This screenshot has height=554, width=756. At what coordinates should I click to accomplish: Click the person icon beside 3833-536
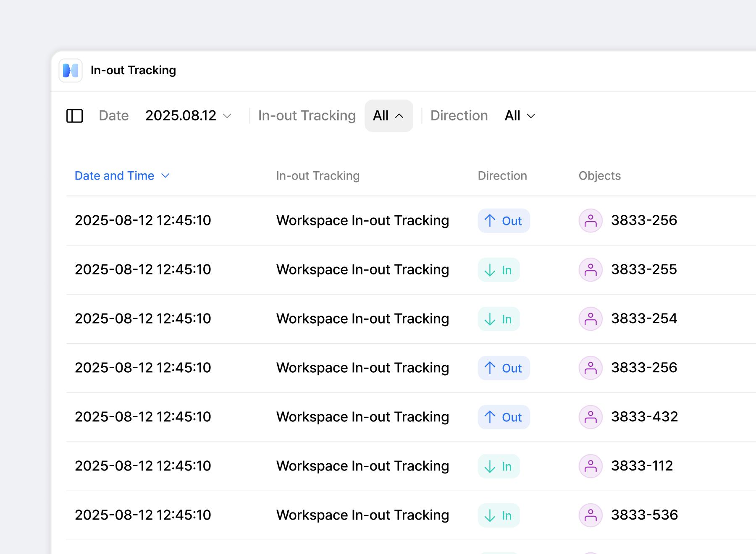coord(591,515)
